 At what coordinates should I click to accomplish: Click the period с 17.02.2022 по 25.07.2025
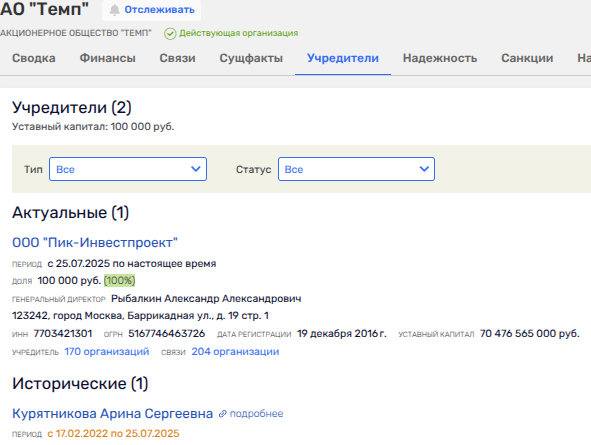(113, 434)
